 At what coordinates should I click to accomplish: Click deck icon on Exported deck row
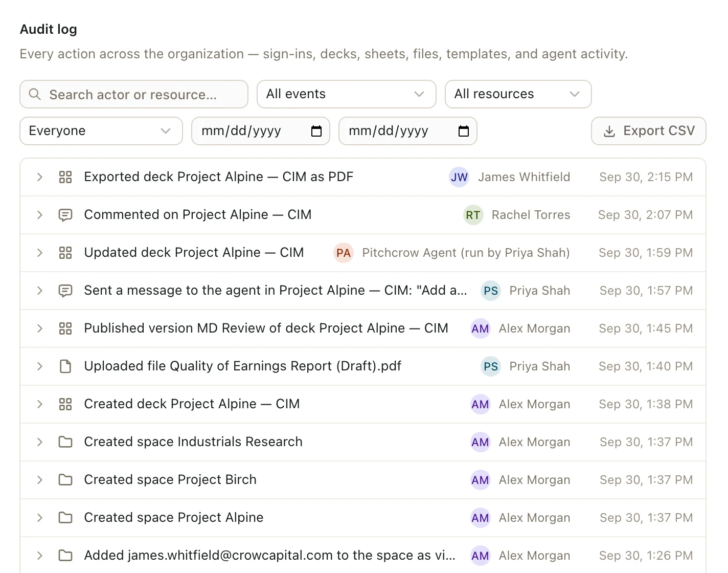[x=65, y=177]
